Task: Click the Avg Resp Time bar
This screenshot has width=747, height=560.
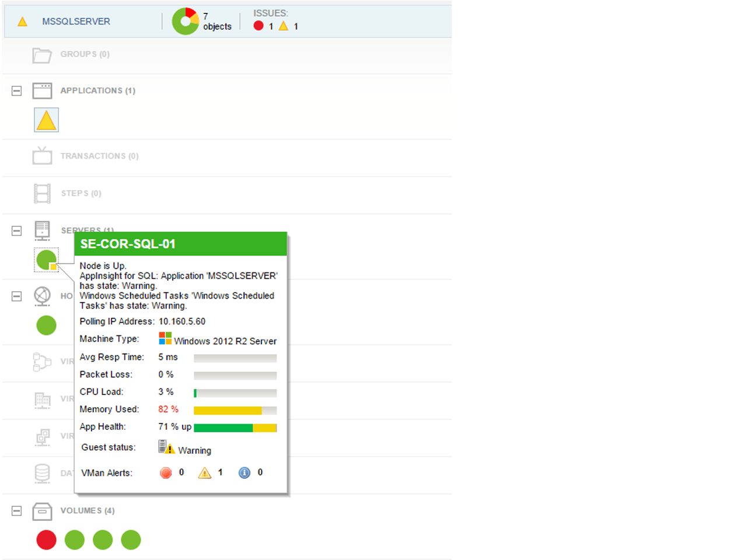Action: tap(235, 358)
